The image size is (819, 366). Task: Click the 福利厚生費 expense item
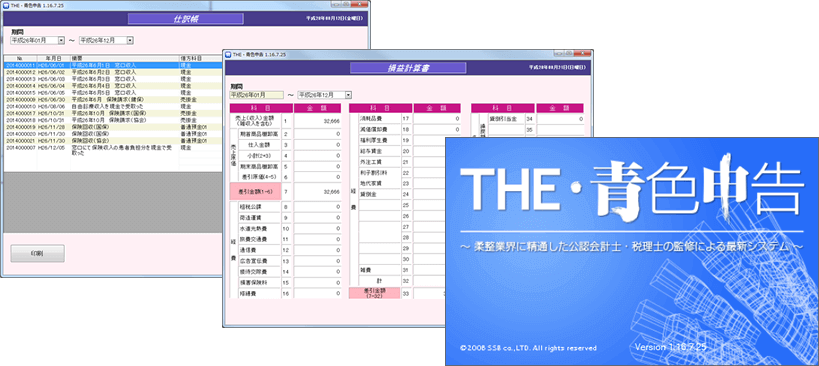click(379, 140)
